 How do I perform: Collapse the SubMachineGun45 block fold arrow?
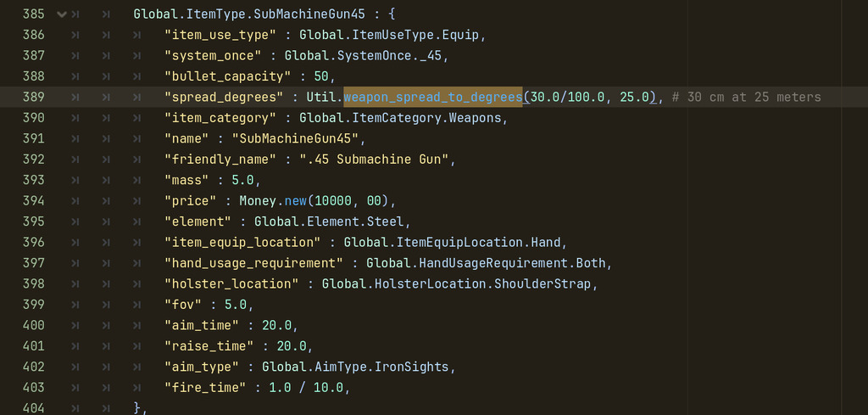coord(61,14)
